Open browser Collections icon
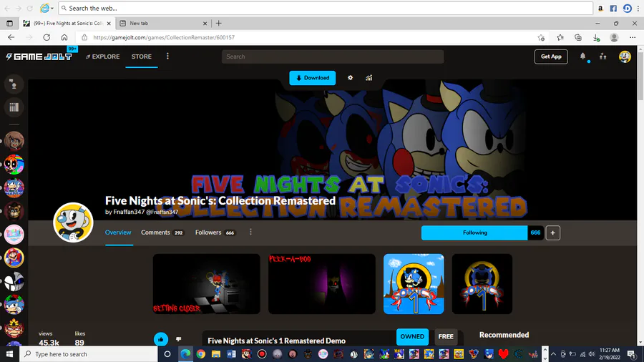 point(578,37)
